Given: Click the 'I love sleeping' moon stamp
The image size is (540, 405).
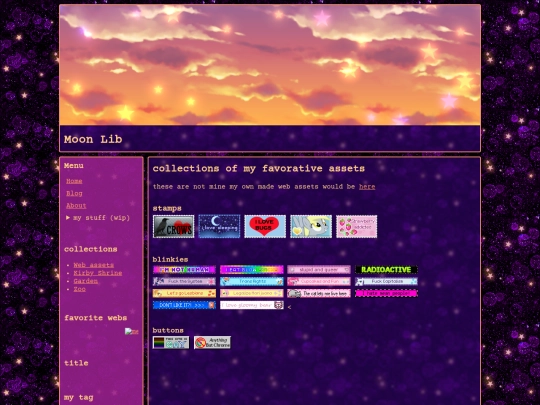Looking at the screenshot, I should (x=219, y=227).
